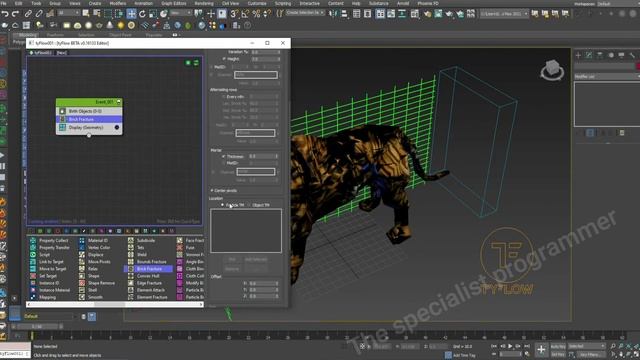Open the Workspaces Default dropdown

point(618,4)
